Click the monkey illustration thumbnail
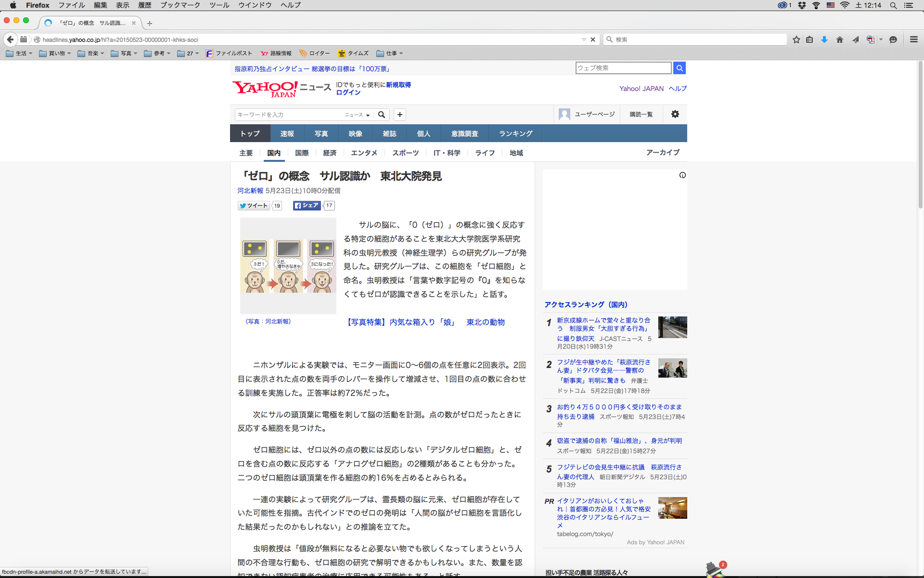 tap(288, 266)
